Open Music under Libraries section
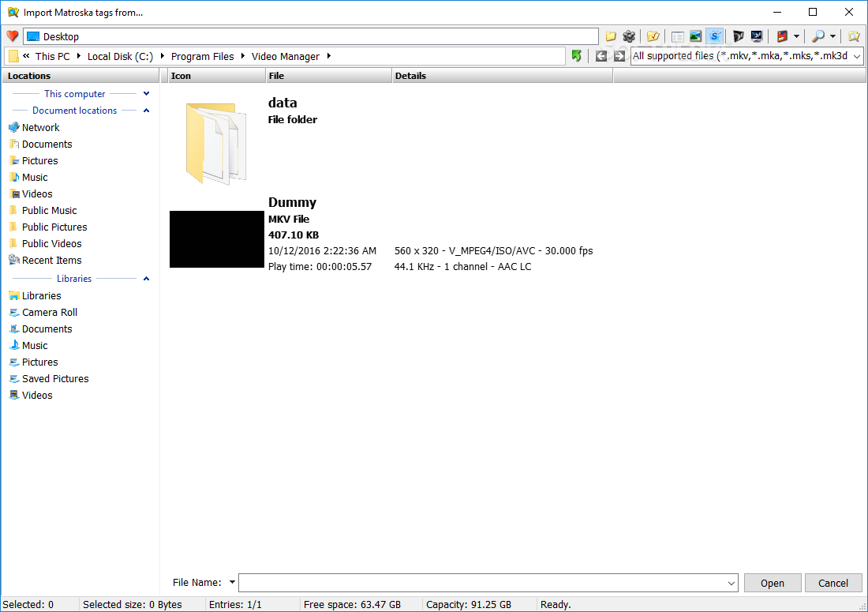Screen dimensions: 868x612 pos(28,346)
